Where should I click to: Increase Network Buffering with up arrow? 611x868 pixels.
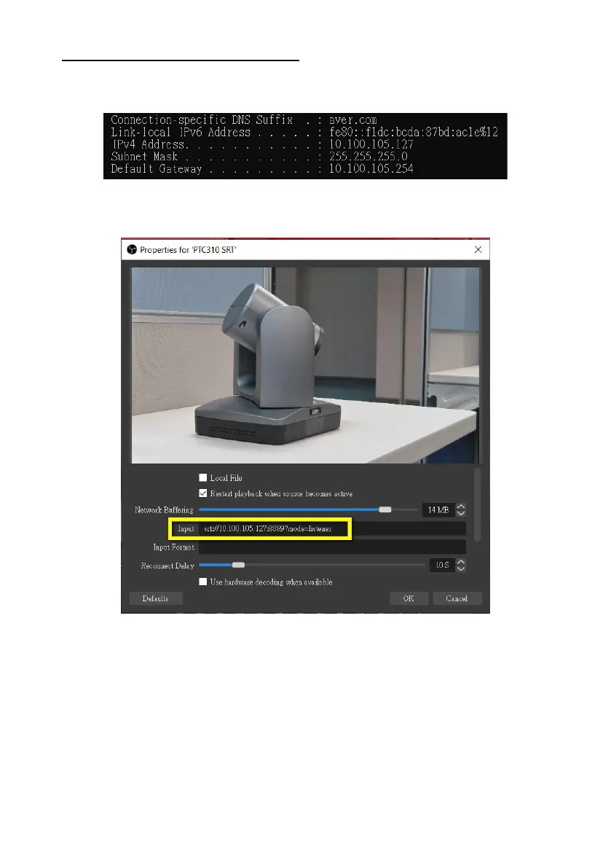point(460,507)
